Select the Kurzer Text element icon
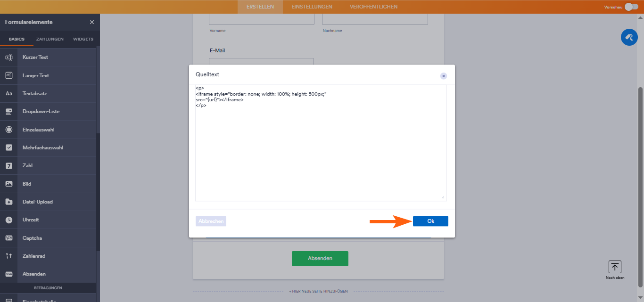This screenshot has height=302, width=644. click(8, 57)
